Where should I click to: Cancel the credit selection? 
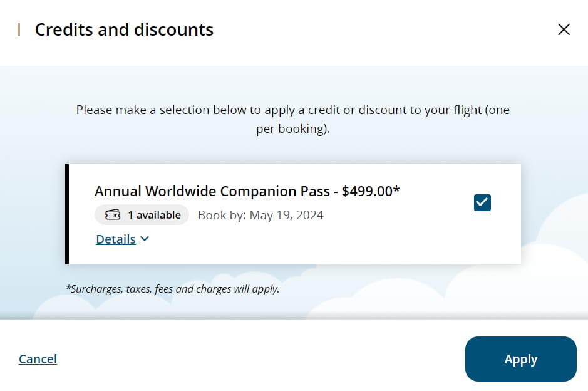point(38,359)
